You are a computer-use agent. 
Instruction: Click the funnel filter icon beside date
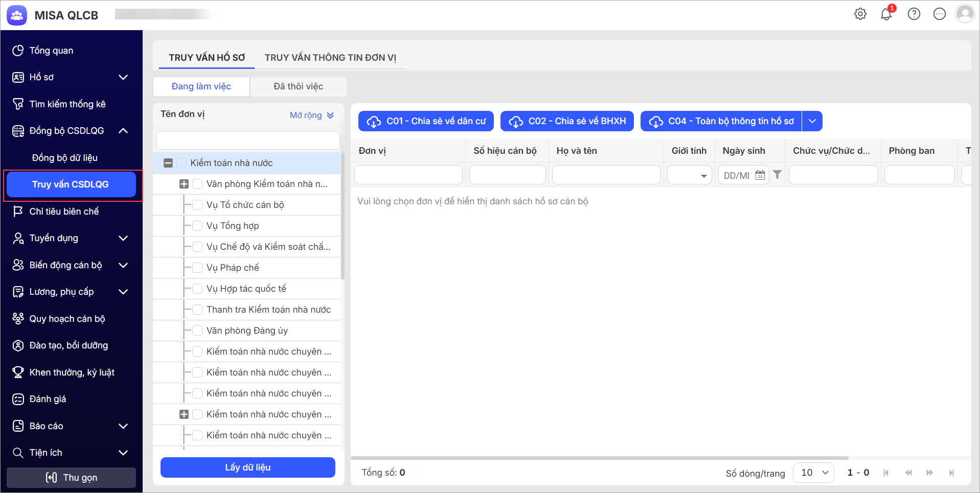pos(777,175)
